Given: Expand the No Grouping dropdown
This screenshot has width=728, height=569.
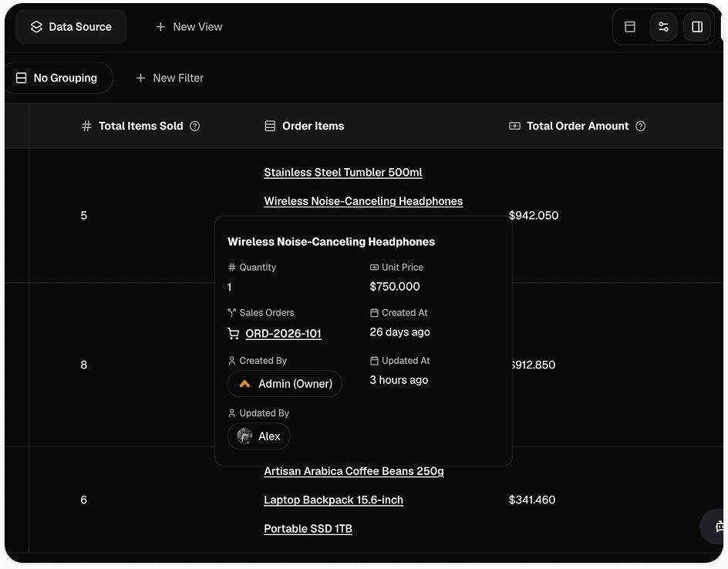Looking at the screenshot, I should pos(58,78).
